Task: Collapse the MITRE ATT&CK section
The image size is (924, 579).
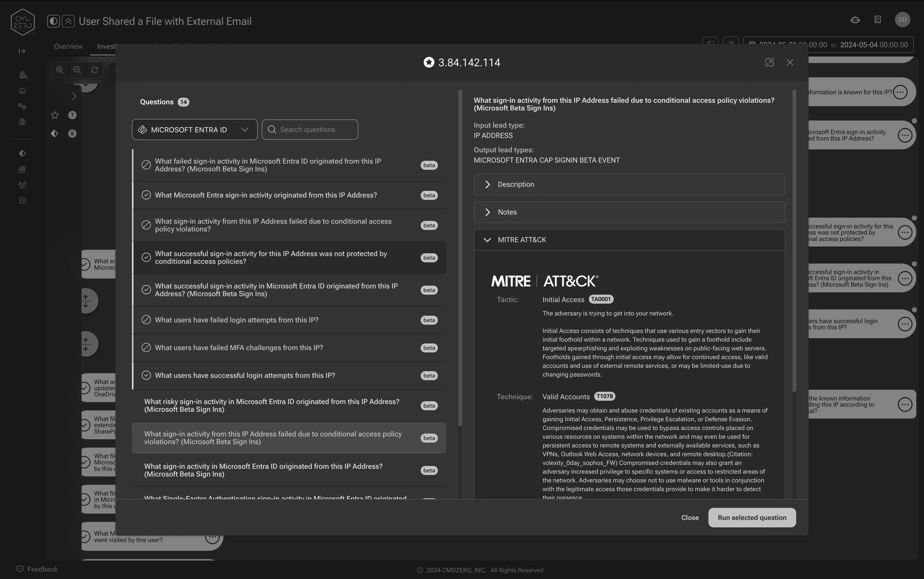Action: click(629, 240)
